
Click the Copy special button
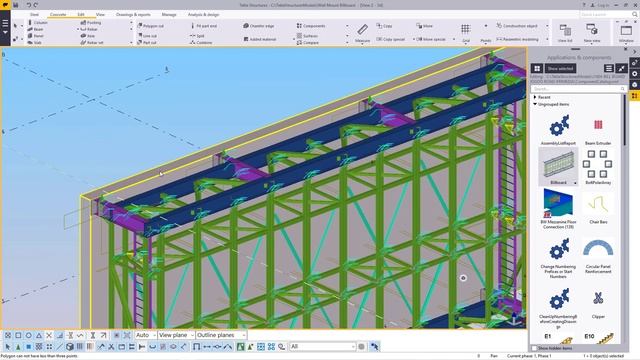pos(391,39)
